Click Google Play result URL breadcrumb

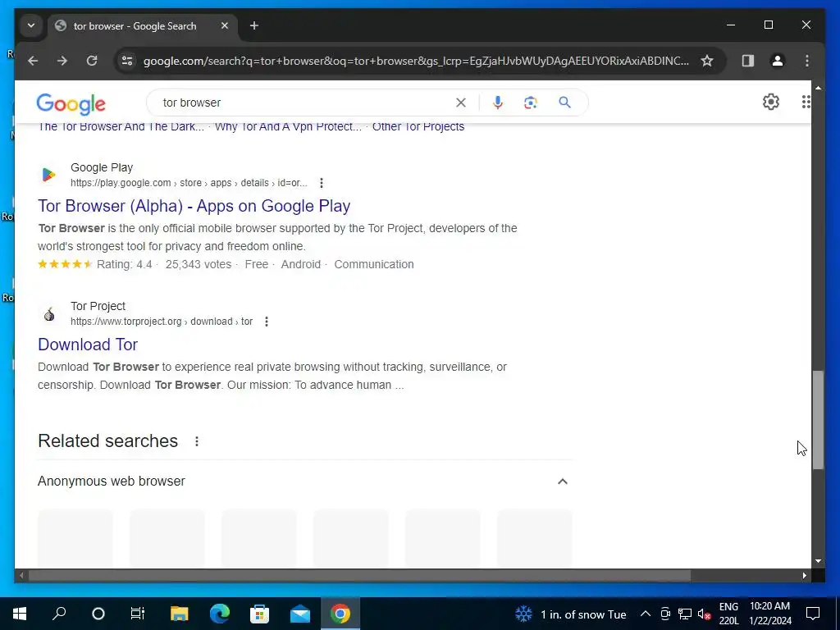[189, 183]
